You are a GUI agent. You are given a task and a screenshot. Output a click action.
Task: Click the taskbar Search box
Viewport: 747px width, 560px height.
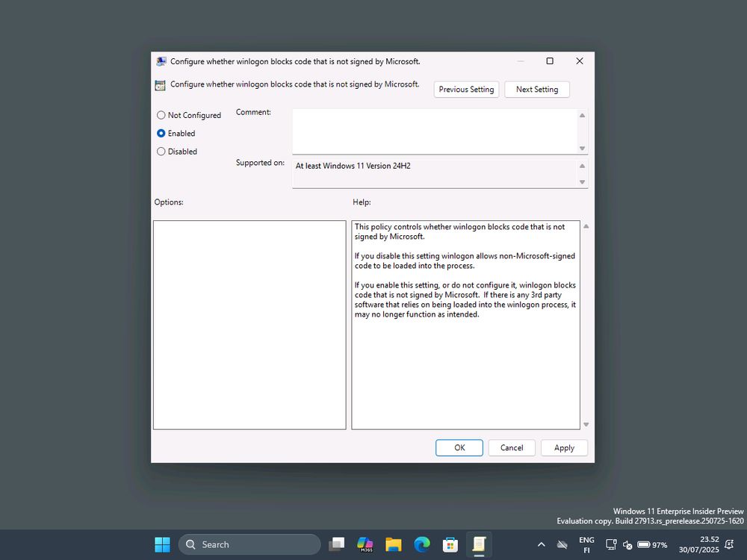249,544
